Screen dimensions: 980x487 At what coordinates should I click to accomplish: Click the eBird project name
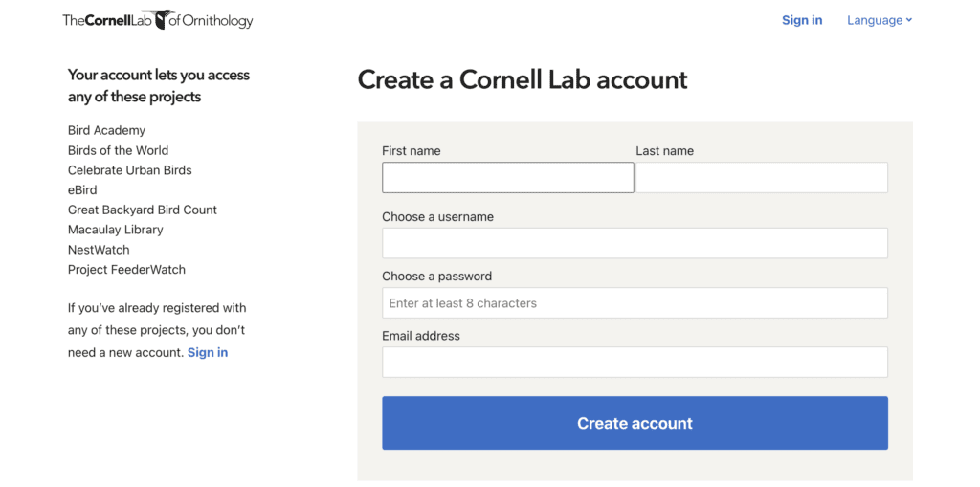[82, 190]
